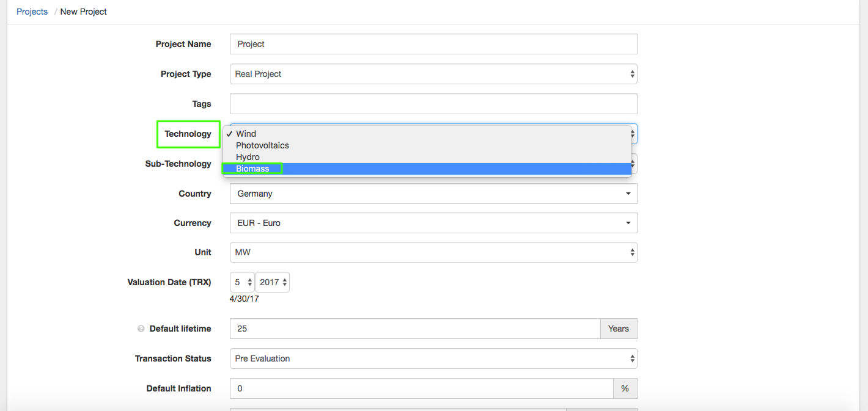Choose Photovoltaics from the Technology options

click(262, 145)
